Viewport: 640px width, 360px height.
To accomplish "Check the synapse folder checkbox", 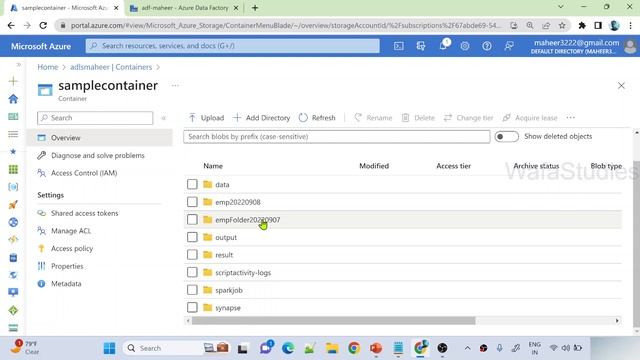I will [x=192, y=307].
